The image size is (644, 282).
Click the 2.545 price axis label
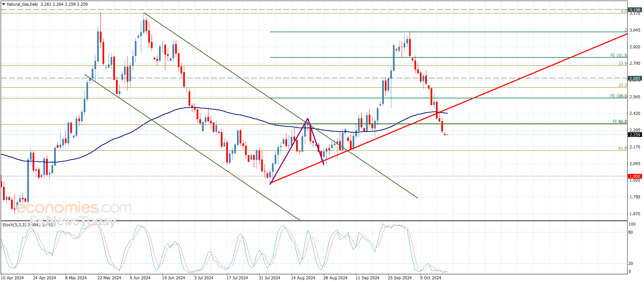635,97
